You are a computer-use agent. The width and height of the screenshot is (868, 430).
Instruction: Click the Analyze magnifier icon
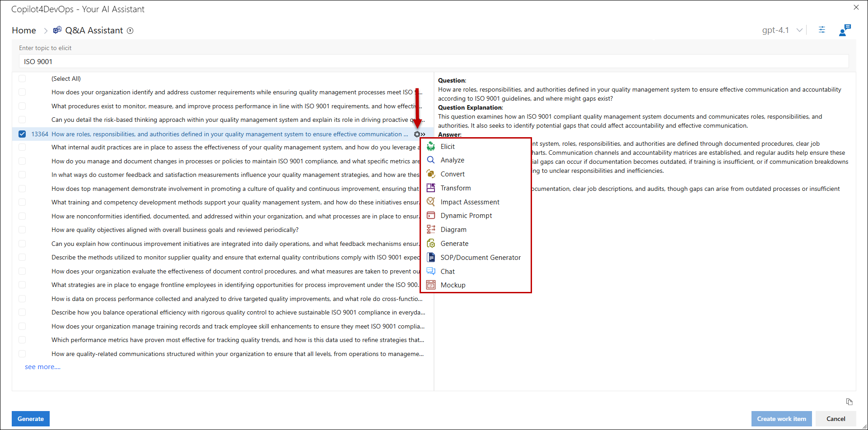coord(431,160)
